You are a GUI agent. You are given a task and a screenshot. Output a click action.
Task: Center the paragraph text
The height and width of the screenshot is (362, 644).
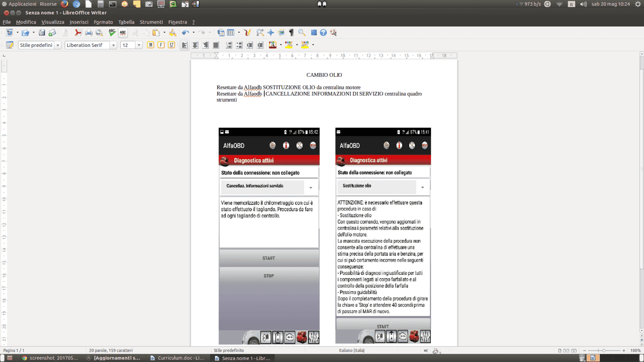point(195,45)
